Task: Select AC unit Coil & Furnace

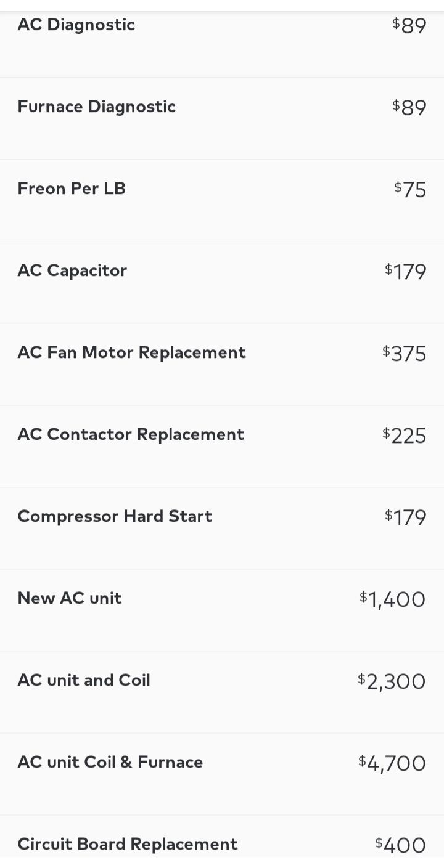Action: click(x=222, y=774)
